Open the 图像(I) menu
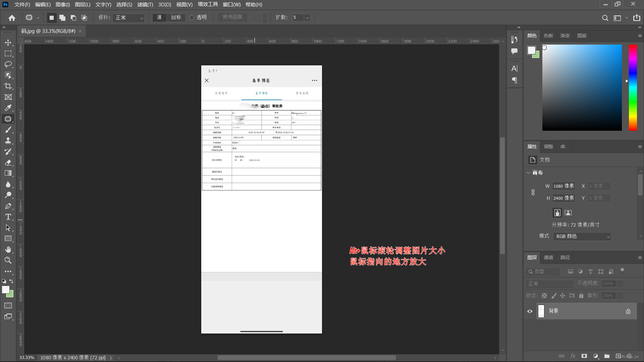The width and height of the screenshot is (644, 362). (x=63, y=5)
